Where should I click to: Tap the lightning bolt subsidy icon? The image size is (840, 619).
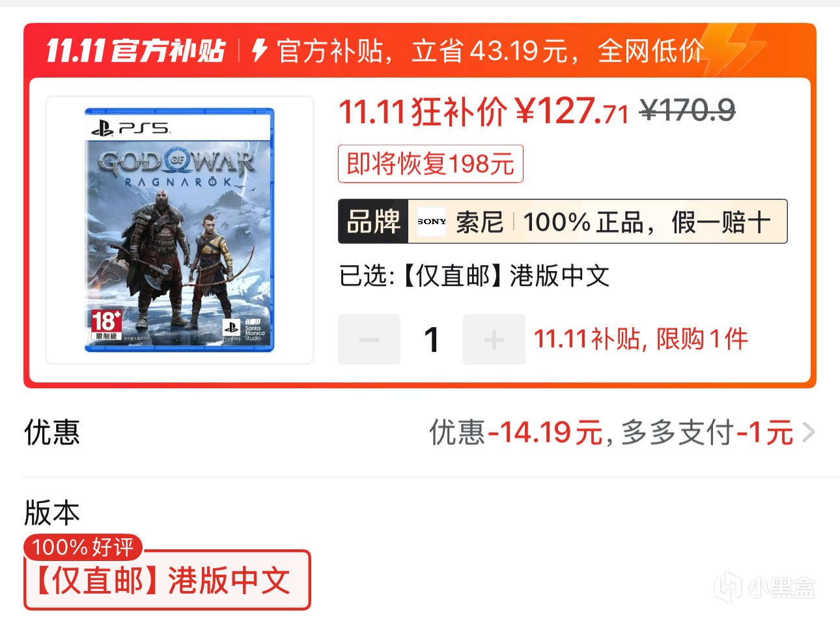point(260,50)
